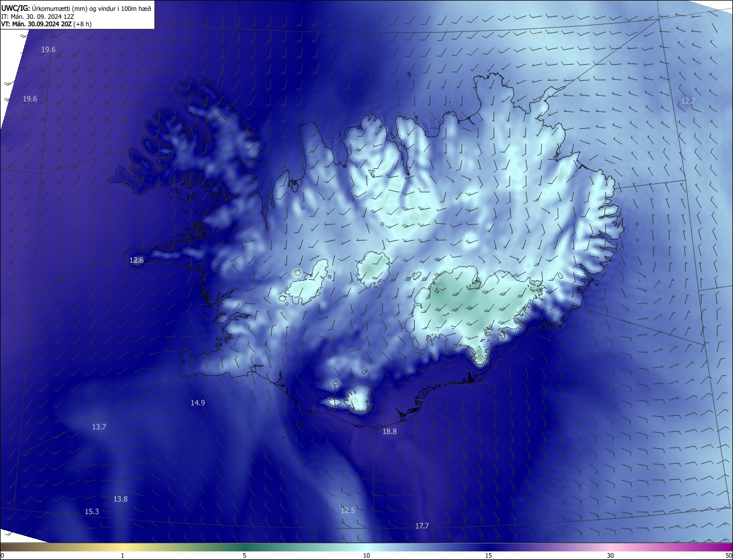This screenshot has height=560, width=733.
Task: Click the 'UWC/IG: Úrkomumætti (mm)' title line
Action: (x=76, y=8)
